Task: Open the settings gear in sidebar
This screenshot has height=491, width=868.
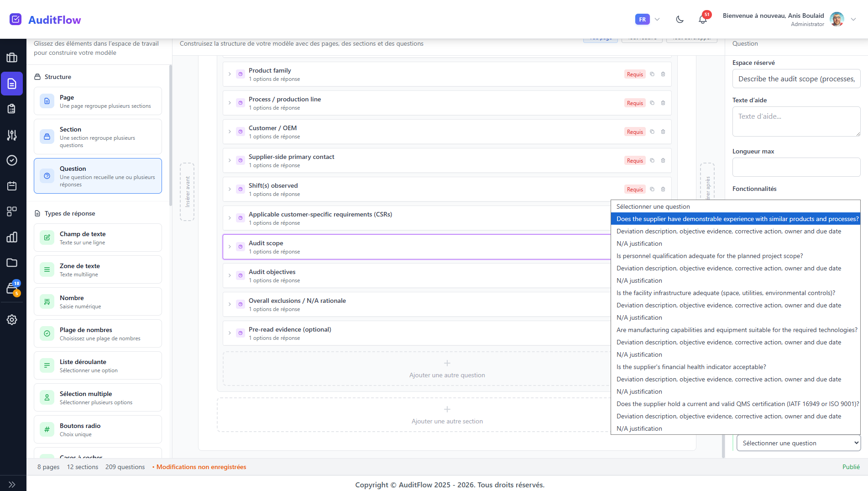Action: [12, 320]
